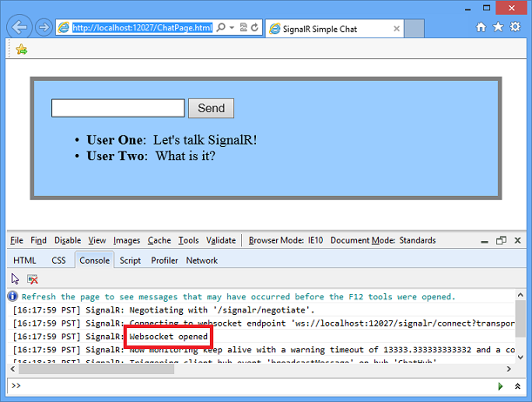
Task: Click the browser Back arrow button
Action: pos(19,27)
